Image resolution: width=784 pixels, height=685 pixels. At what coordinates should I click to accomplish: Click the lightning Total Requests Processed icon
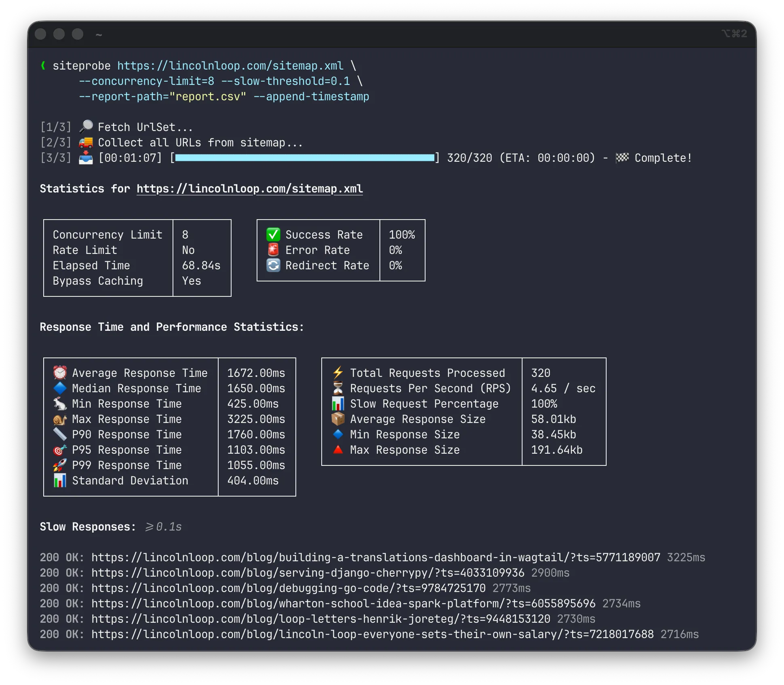(x=337, y=372)
